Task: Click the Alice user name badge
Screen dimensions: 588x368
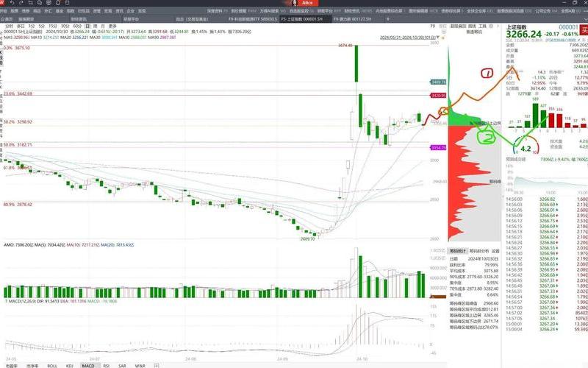Action: click(307, 3)
